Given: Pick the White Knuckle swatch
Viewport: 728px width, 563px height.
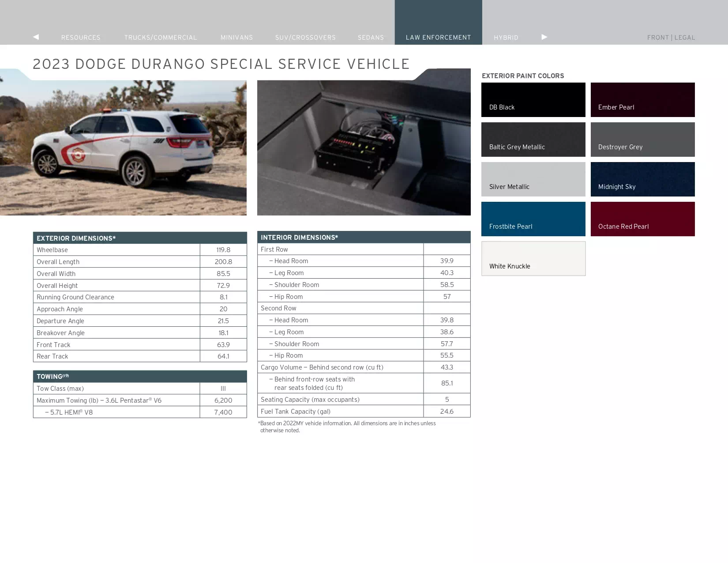Looking at the screenshot, I should pos(533,259).
